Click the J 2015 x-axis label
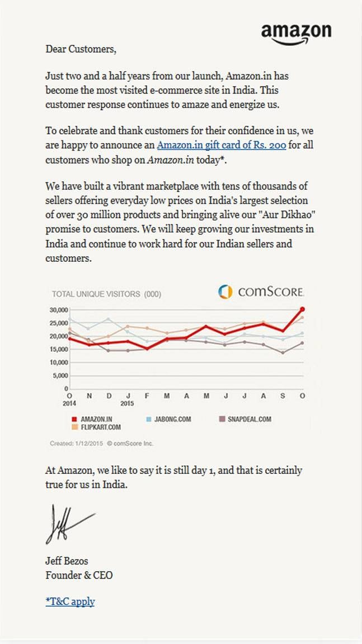 pos(128,399)
